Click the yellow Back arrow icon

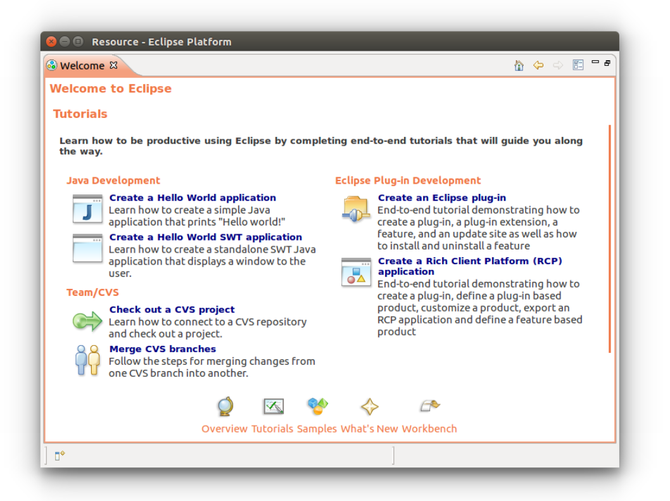click(538, 65)
